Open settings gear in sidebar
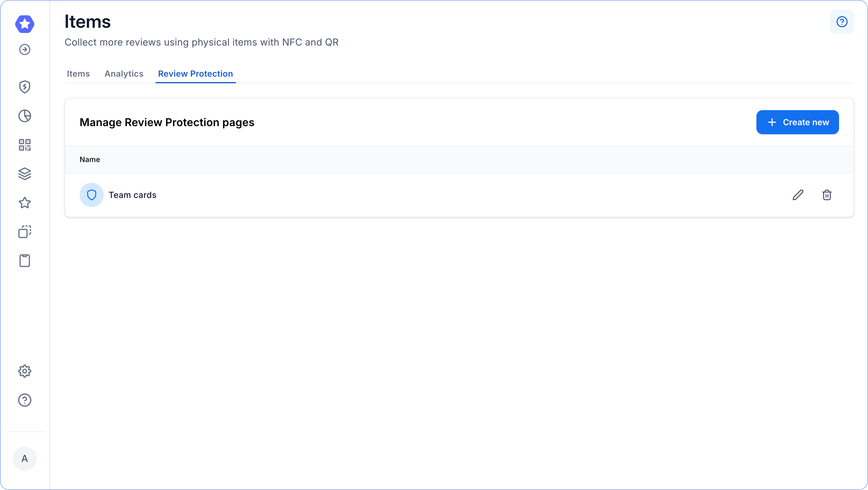Screen dimensions: 868x490 tap(25, 371)
